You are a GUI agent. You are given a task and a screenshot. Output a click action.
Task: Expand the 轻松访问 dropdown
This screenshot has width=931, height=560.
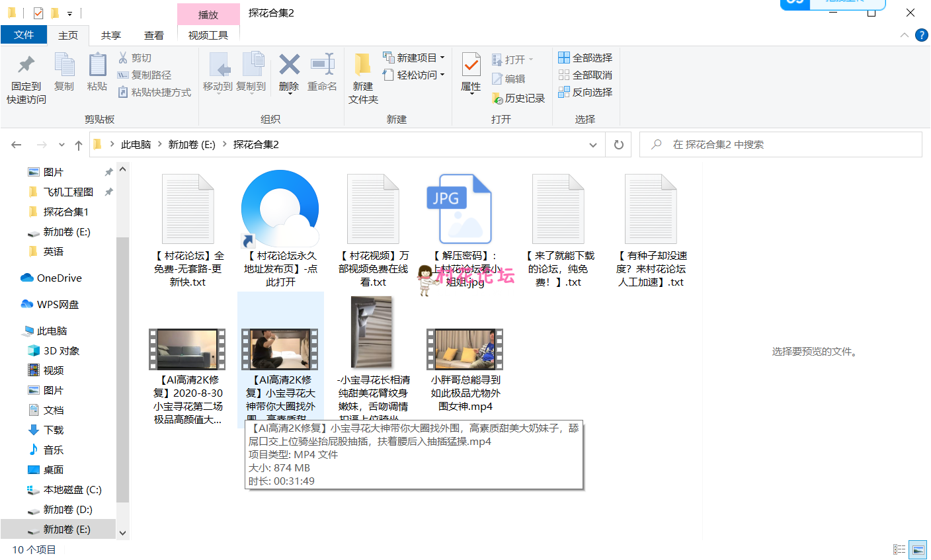point(442,75)
